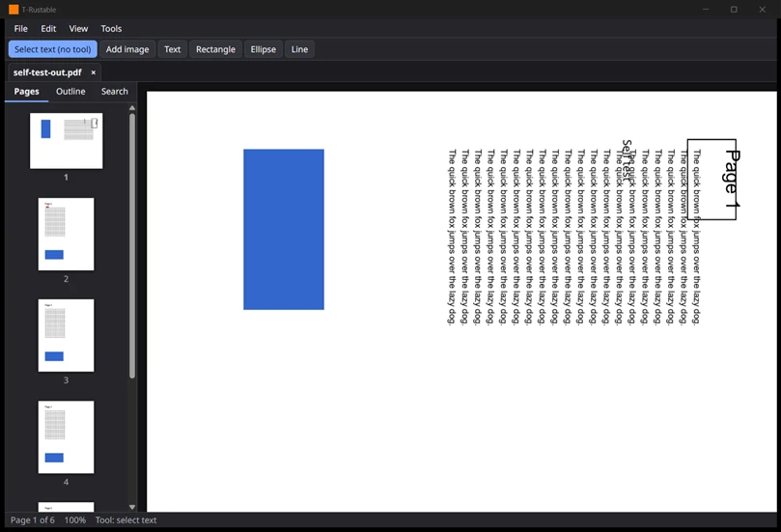This screenshot has height=532, width=781.
Task: Switch to the Search sidebar tab
Action: pos(115,92)
